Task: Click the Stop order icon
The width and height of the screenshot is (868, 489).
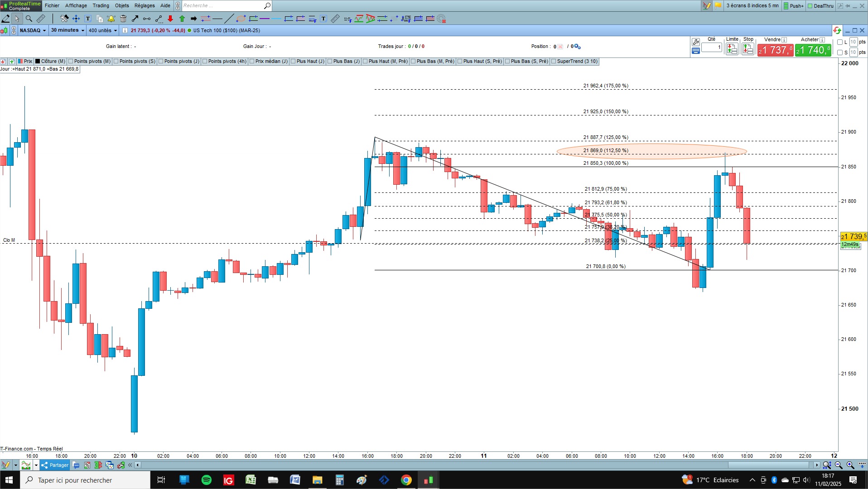Action: (748, 49)
